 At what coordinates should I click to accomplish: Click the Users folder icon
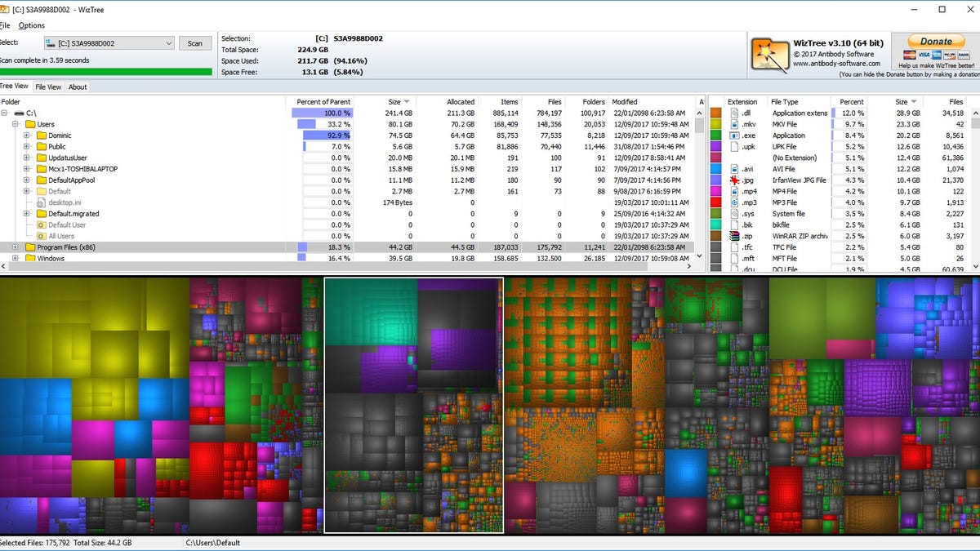(30, 124)
